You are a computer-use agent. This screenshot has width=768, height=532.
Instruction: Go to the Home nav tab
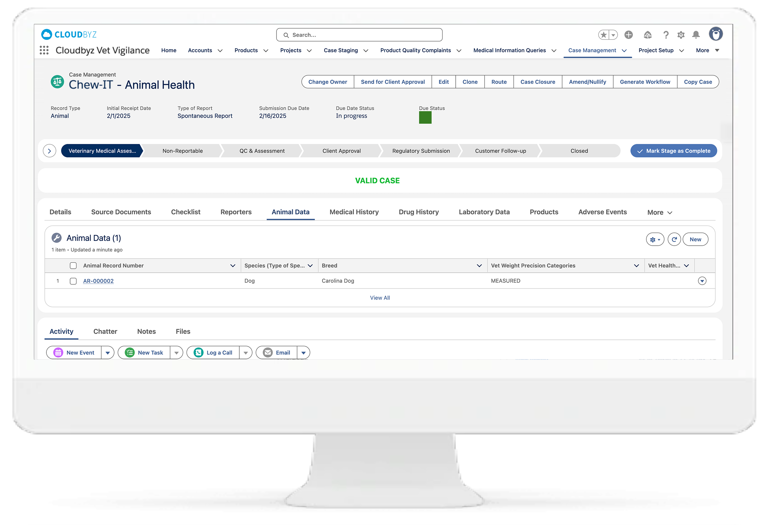[x=169, y=50]
